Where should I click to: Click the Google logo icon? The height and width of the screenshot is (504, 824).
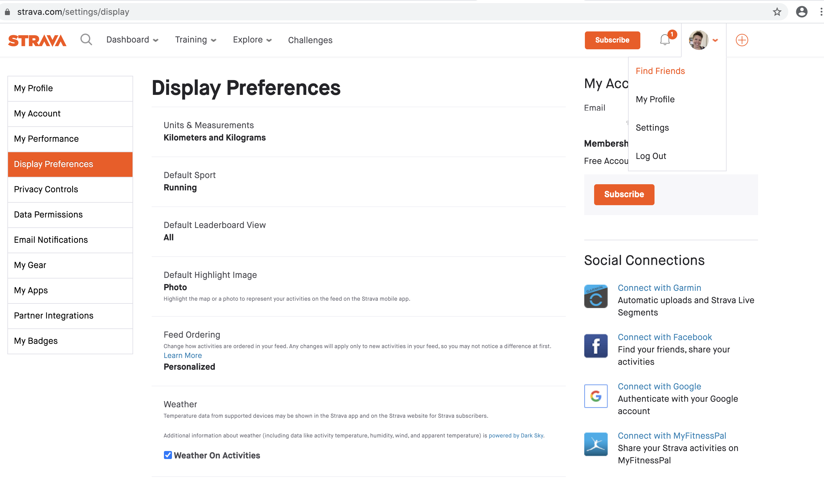pos(596,396)
